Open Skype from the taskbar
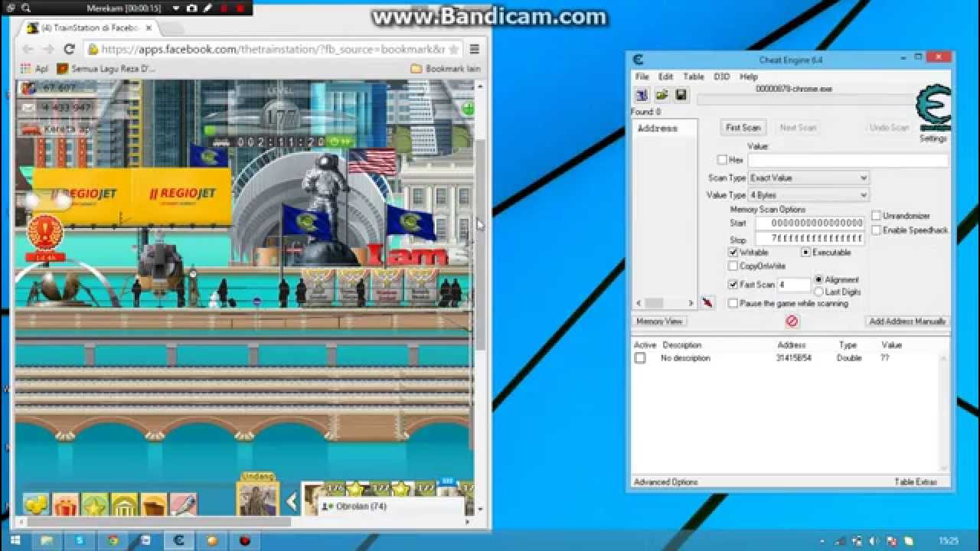The height and width of the screenshot is (551, 980). [80, 541]
